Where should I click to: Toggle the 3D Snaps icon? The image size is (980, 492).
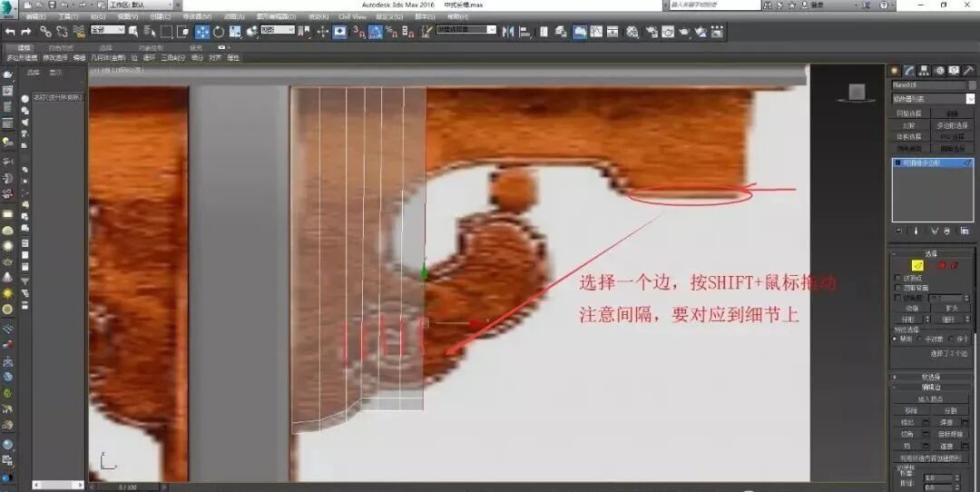coord(358,31)
